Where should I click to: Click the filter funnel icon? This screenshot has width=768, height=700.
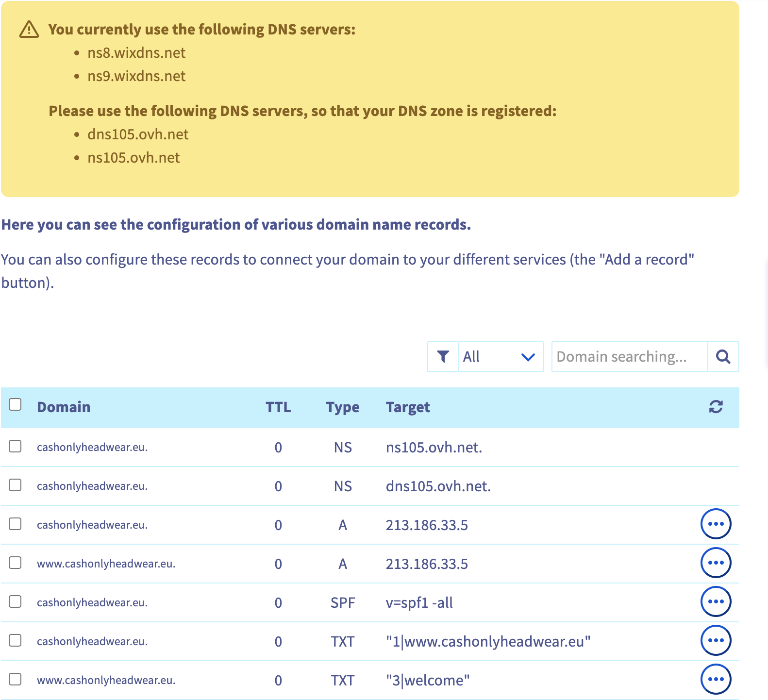443,357
